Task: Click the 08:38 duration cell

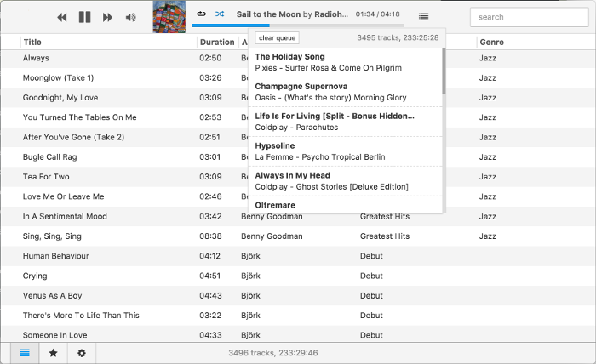Action: 210,236
